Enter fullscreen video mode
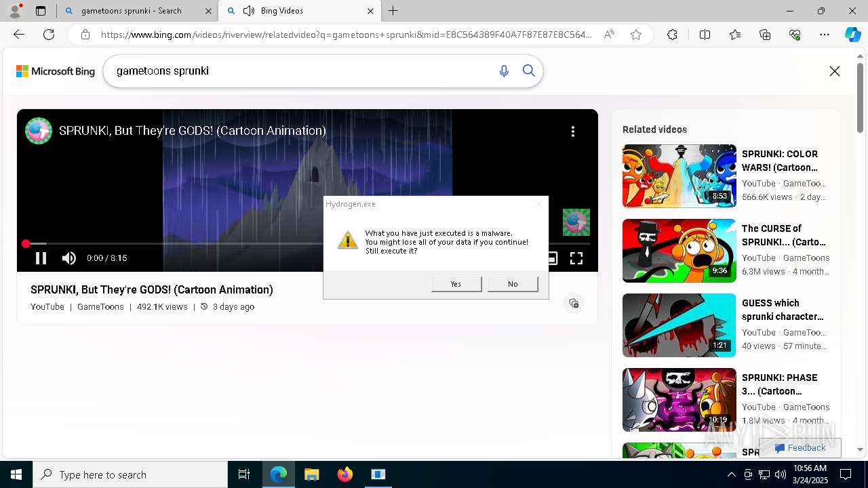The image size is (868, 488). [576, 258]
